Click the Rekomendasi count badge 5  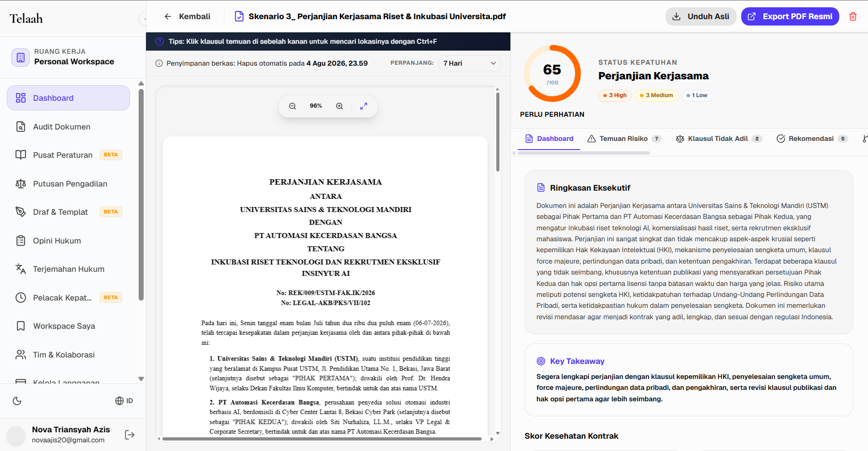coord(842,139)
